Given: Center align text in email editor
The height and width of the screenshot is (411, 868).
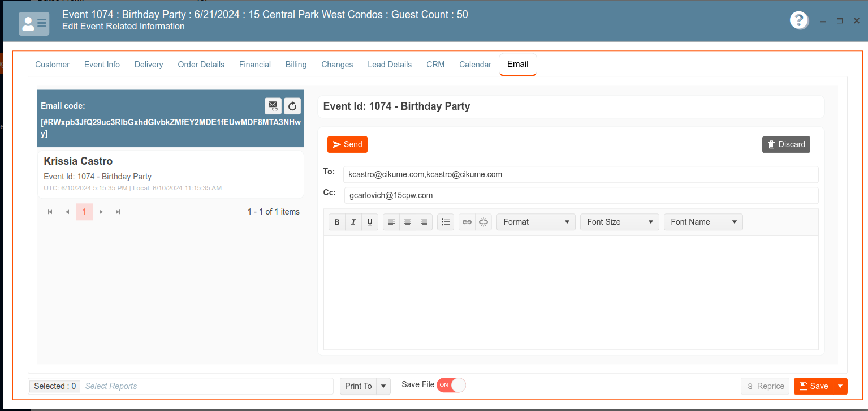Looking at the screenshot, I should click(408, 222).
